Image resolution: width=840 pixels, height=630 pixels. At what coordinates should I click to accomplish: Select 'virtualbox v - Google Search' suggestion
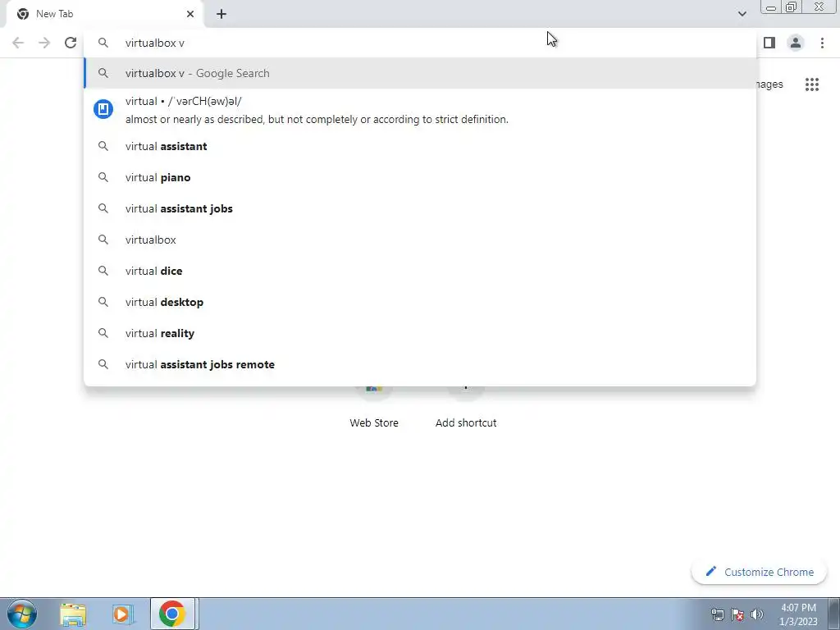click(x=420, y=73)
